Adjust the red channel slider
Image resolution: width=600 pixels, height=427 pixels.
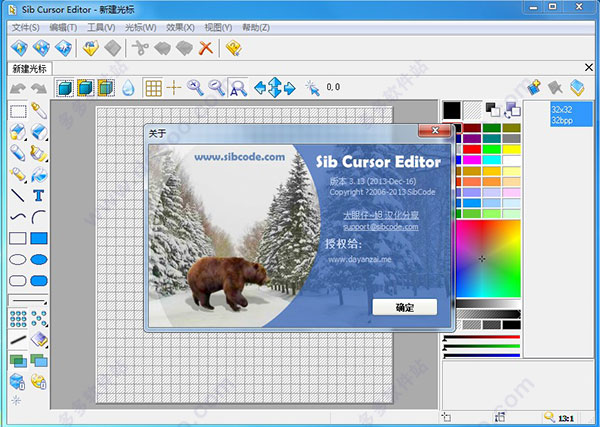pyautogui.click(x=482, y=337)
